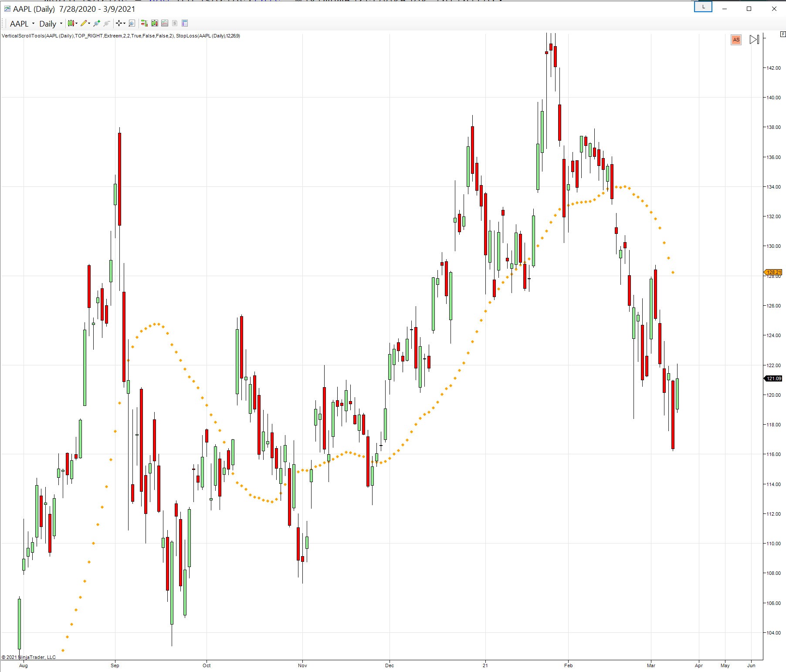This screenshot has height=672, width=786.
Task: Click the VerticalScrollTools indicator label
Action: coord(88,36)
